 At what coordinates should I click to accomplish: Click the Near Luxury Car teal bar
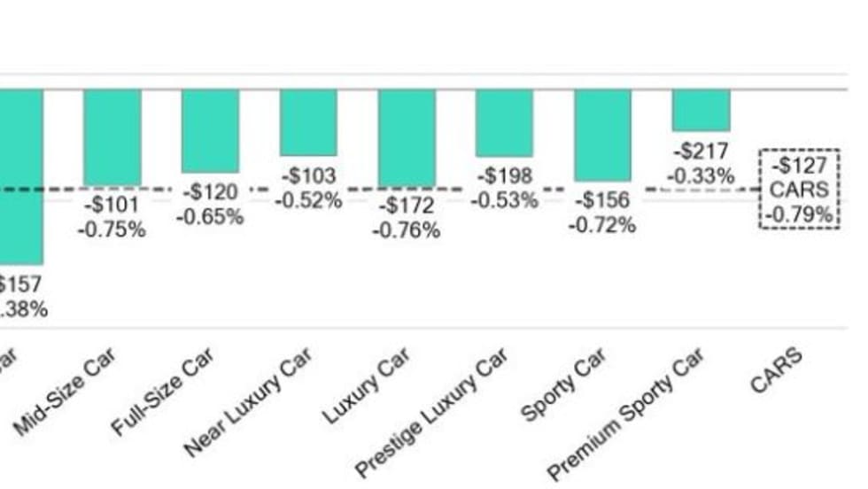[308, 122]
